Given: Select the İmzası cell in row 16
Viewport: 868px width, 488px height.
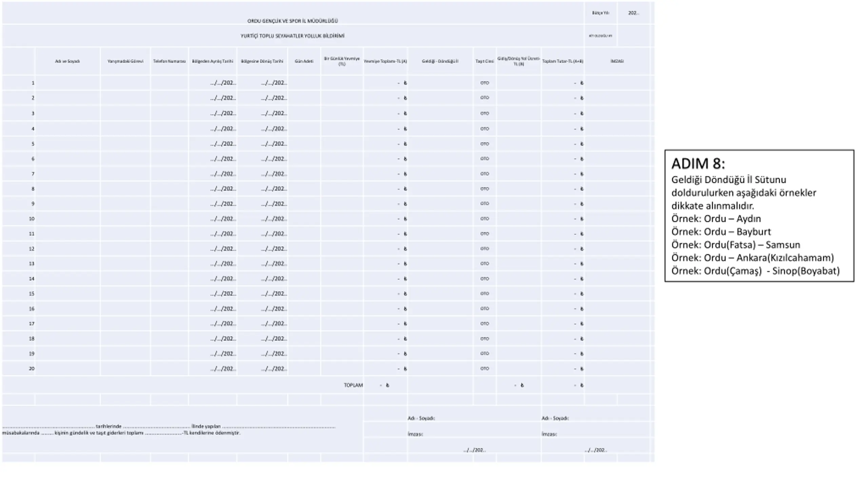Looking at the screenshot, I should [x=617, y=308].
